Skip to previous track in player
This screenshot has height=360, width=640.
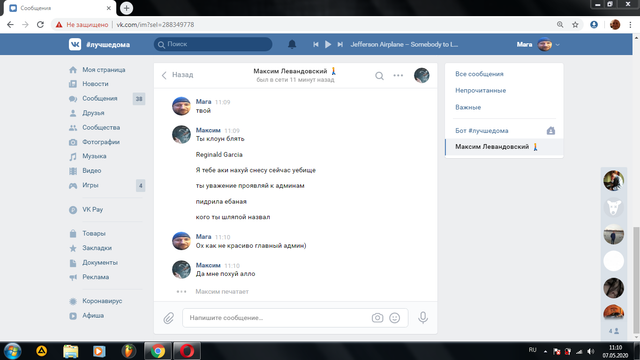(x=316, y=44)
